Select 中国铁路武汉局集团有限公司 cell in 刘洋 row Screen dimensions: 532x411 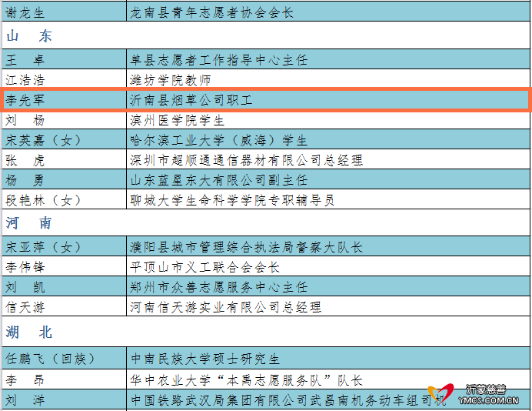tap(328, 399)
